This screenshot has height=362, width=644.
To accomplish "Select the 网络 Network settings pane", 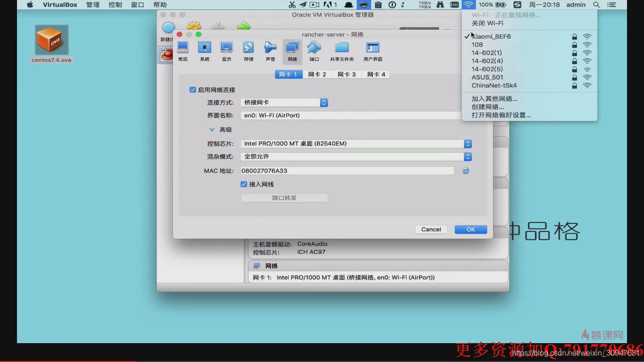I will 292,51.
